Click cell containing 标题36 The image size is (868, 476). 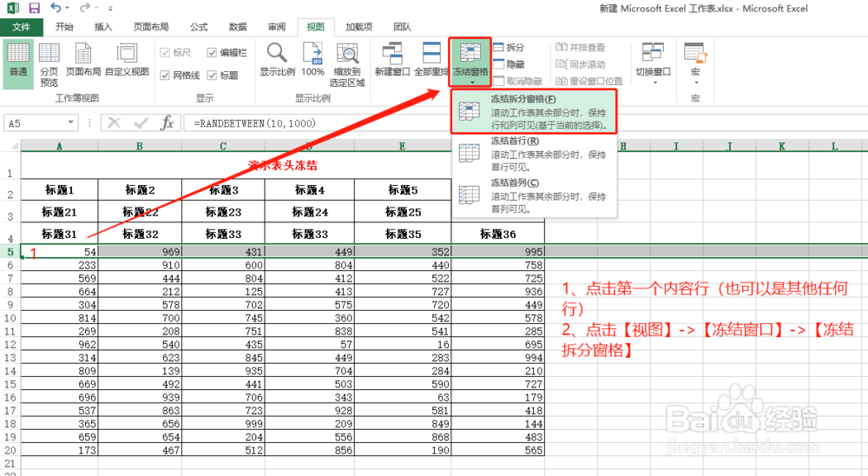tap(497, 234)
